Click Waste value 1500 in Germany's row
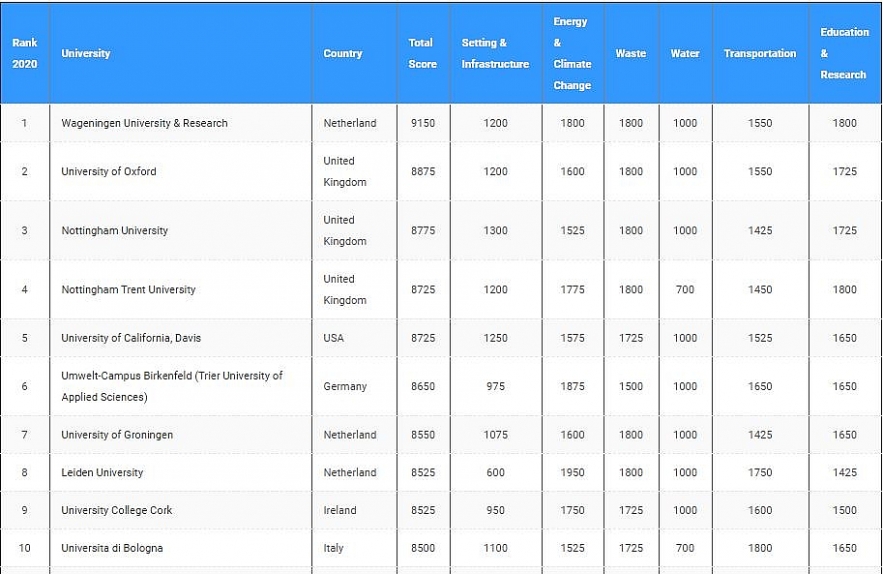The image size is (883, 574). (x=631, y=386)
